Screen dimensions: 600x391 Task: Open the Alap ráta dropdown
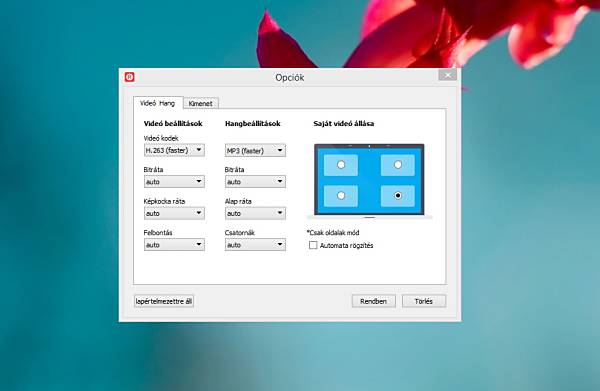[x=255, y=213]
